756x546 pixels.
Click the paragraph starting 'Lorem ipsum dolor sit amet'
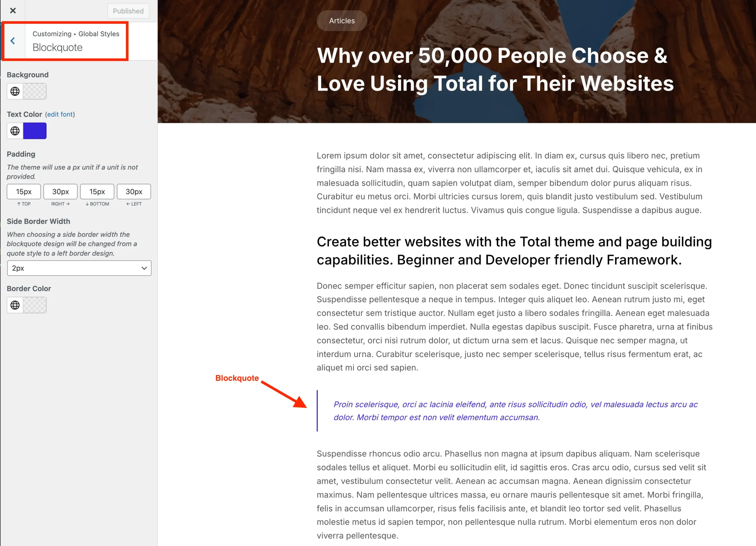pyautogui.click(x=510, y=183)
